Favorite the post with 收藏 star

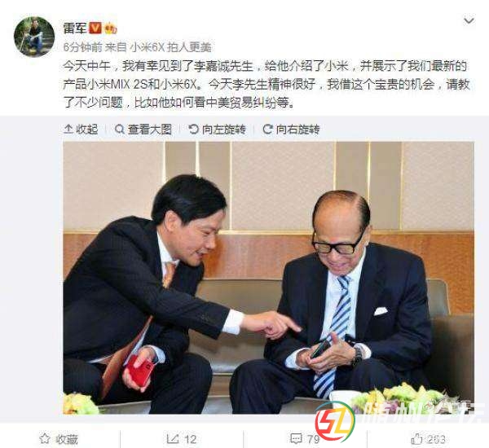pyautogui.click(x=59, y=439)
